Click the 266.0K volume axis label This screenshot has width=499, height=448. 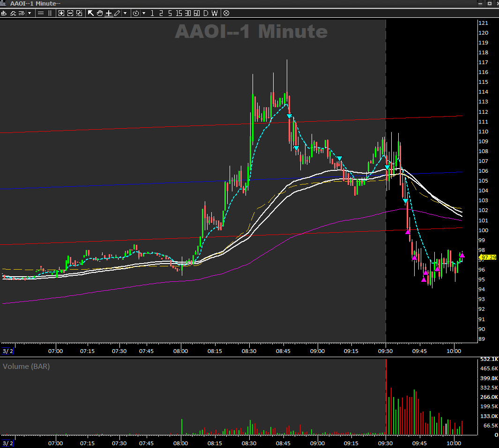[489, 397]
